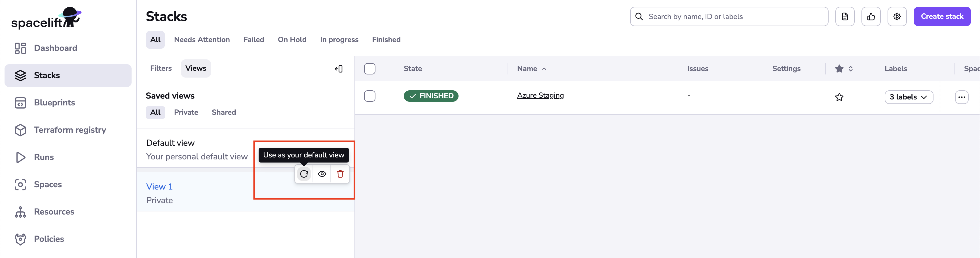Viewport: 980px width, 258px height.
Task: Switch to the Needs Attention tab
Action: pyautogui.click(x=202, y=39)
